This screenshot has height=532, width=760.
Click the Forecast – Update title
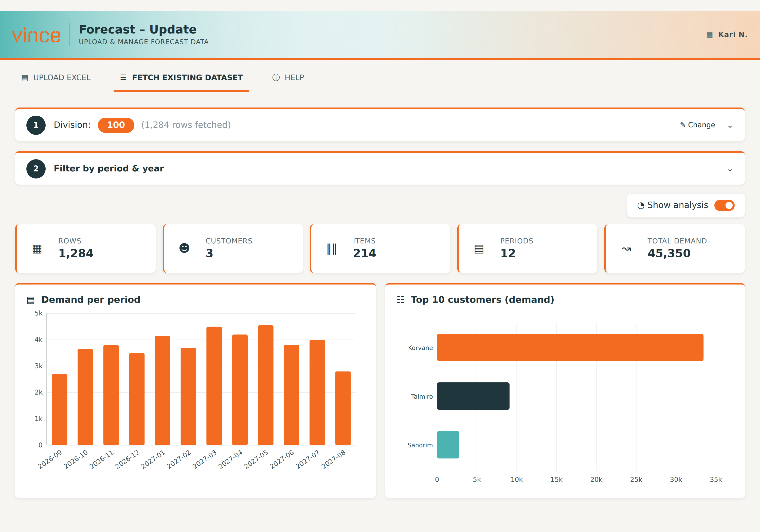[x=138, y=29]
